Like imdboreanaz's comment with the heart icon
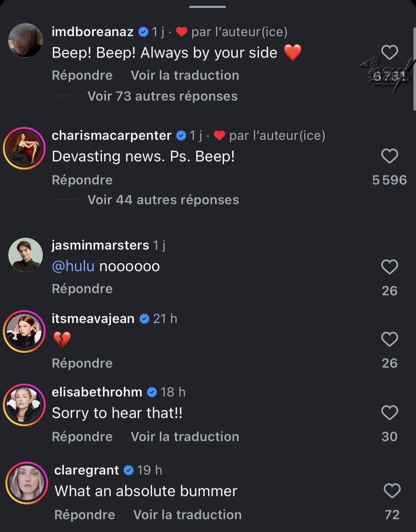Viewport: 416px width, 532px height. pos(389,53)
